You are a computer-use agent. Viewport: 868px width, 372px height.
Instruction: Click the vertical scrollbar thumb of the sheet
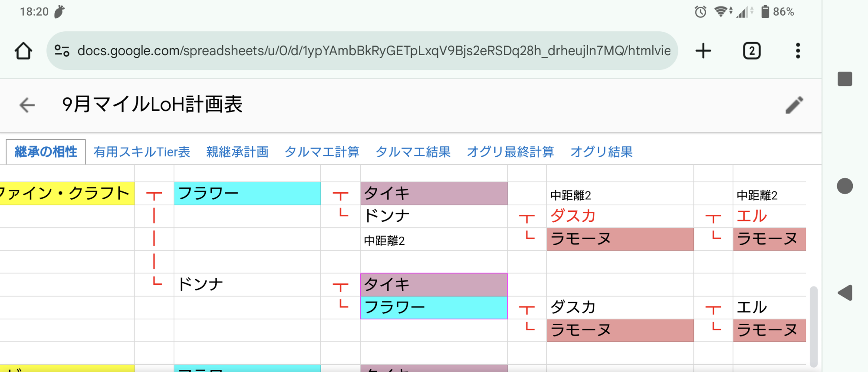coord(814,326)
